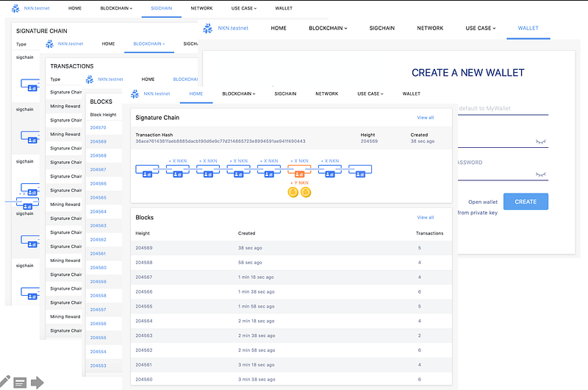Image resolution: width=588 pixels, height=390 pixels.
Task: Click the right gold NKN coin icon
Action: pyautogui.click(x=306, y=192)
